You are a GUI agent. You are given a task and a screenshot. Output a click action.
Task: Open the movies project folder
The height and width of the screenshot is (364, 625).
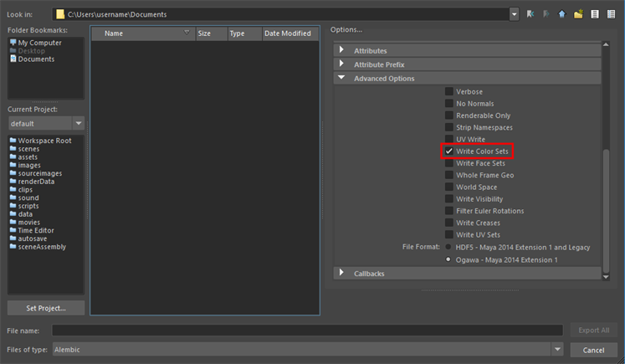pyautogui.click(x=25, y=223)
